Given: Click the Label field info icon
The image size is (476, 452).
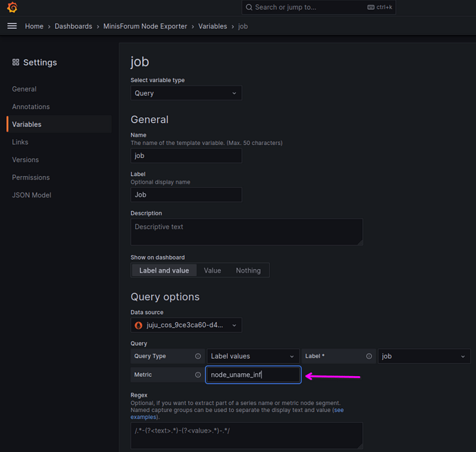Looking at the screenshot, I should [369, 356].
